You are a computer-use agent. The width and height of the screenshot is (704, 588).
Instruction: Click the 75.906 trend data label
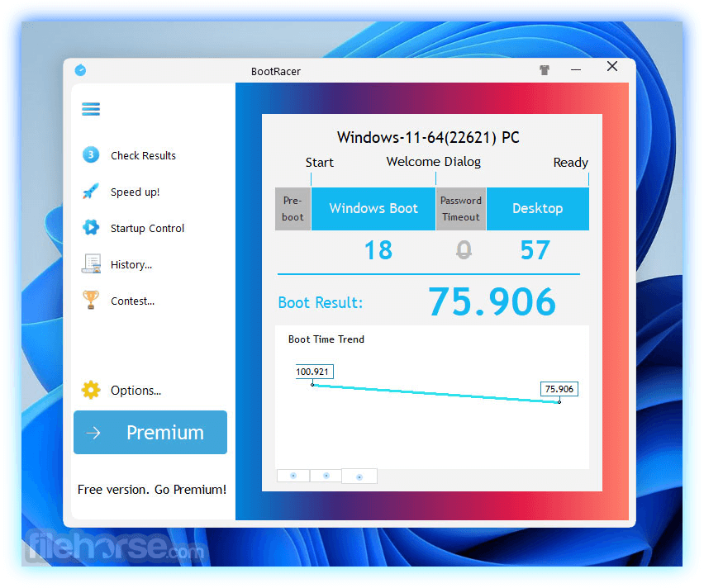tap(559, 389)
